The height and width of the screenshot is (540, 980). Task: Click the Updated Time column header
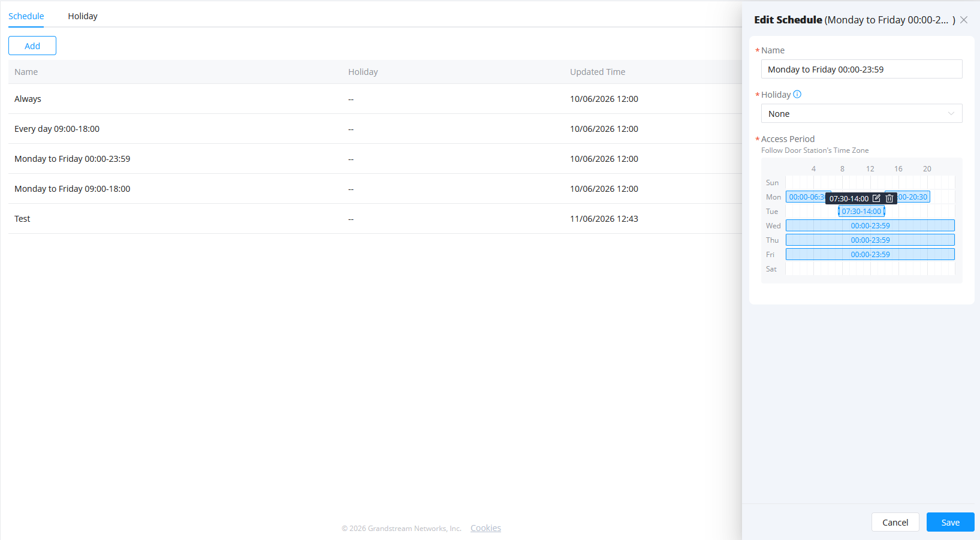click(x=598, y=72)
